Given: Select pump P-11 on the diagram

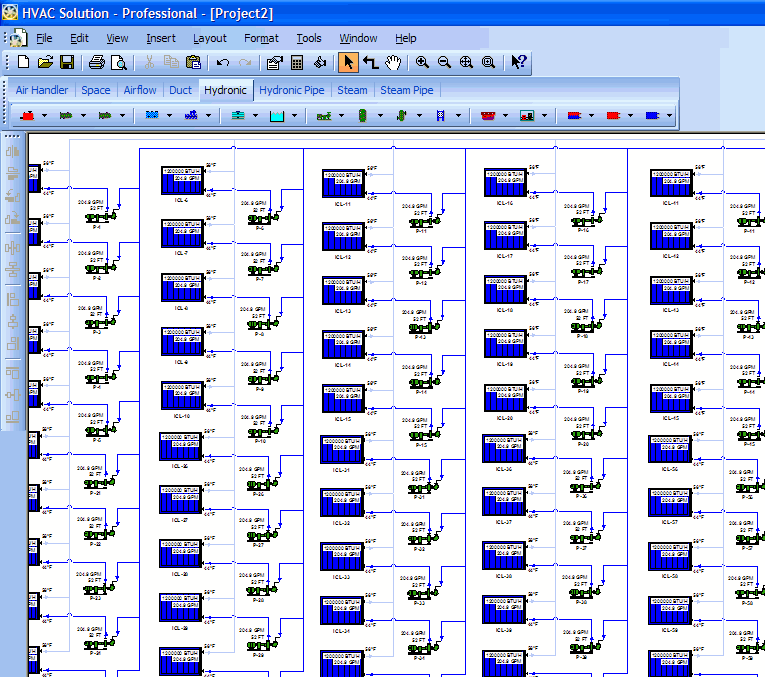Looking at the screenshot, I should point(425,222).
